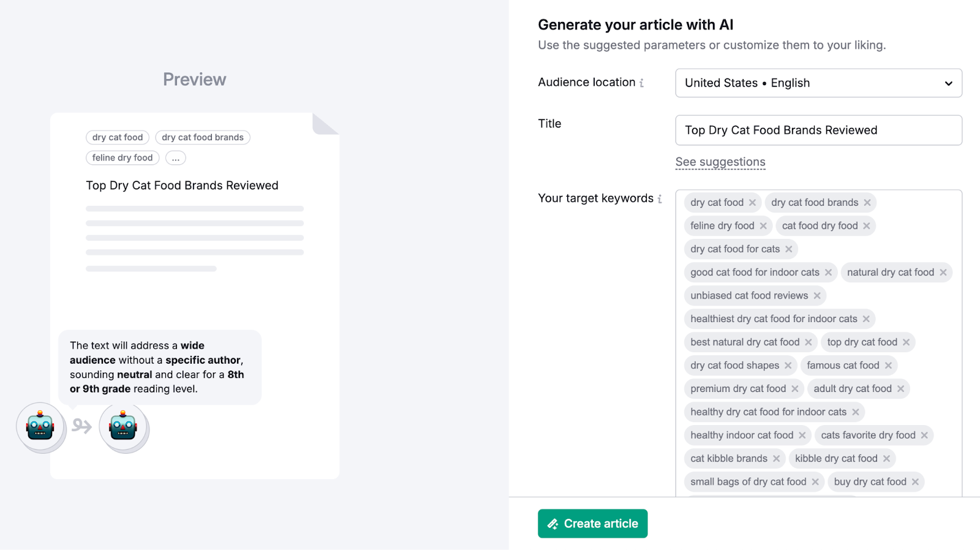Remove the 'dry cat food' keyword tag
The image size is (980, 550).
[752, 203]
